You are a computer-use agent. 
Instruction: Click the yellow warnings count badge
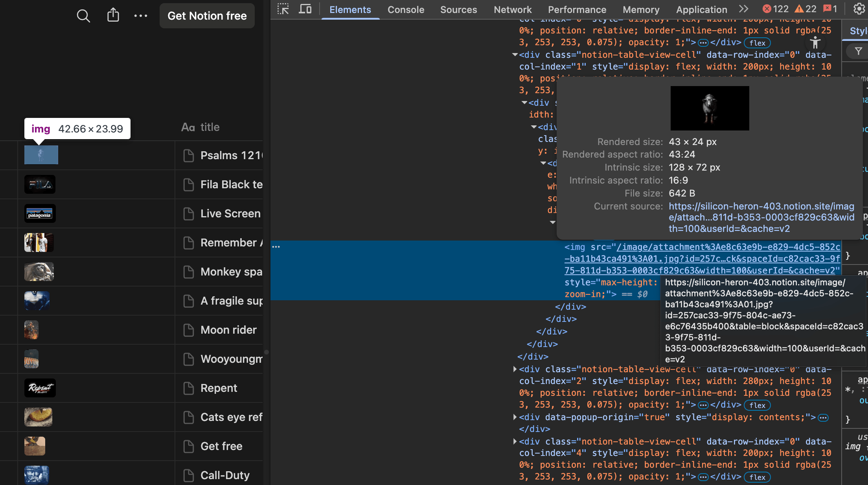(x=805, y=9)
